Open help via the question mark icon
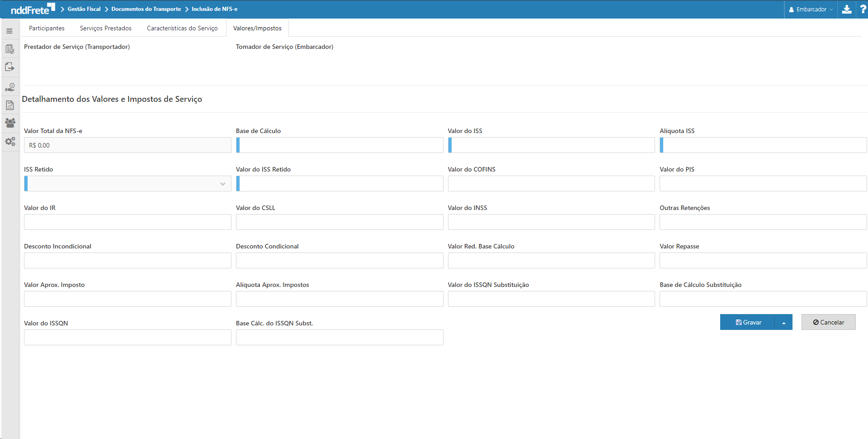 863,10
